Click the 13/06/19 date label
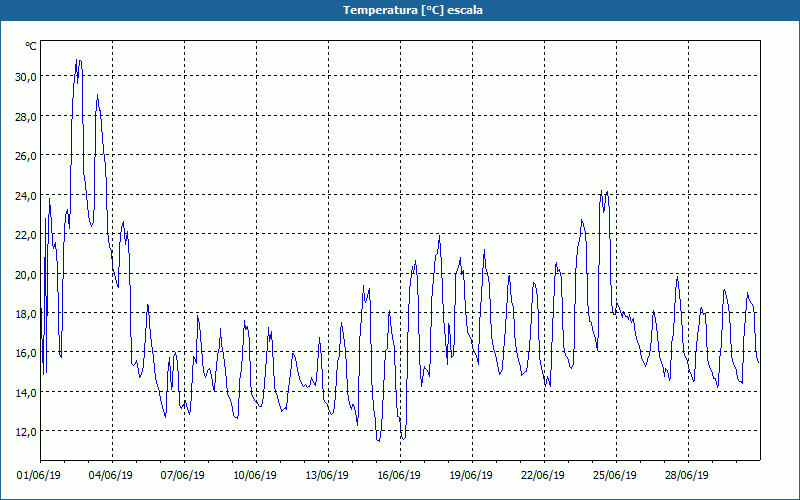Screen dimensions: 800x500 [327, 476]
